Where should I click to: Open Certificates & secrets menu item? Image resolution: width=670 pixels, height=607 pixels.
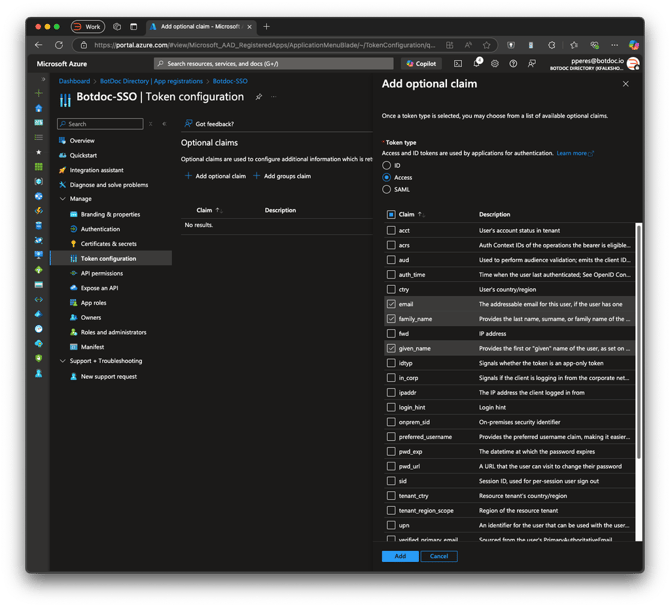tap(109, 244)
